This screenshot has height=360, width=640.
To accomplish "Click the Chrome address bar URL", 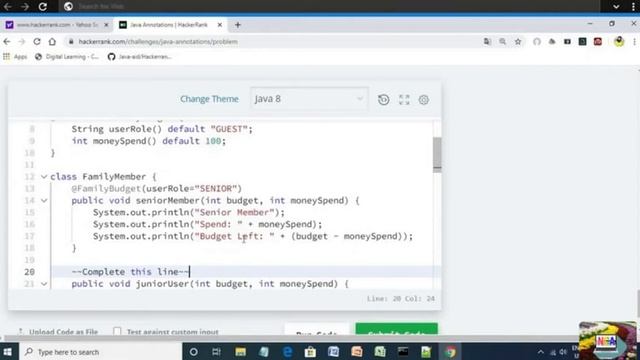I will tap(158, 42).
